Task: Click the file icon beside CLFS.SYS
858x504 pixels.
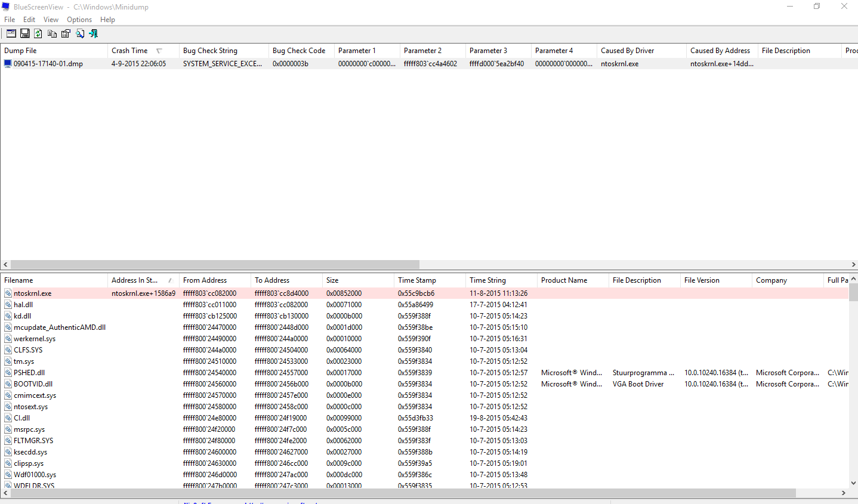Action: click(8, 350)
